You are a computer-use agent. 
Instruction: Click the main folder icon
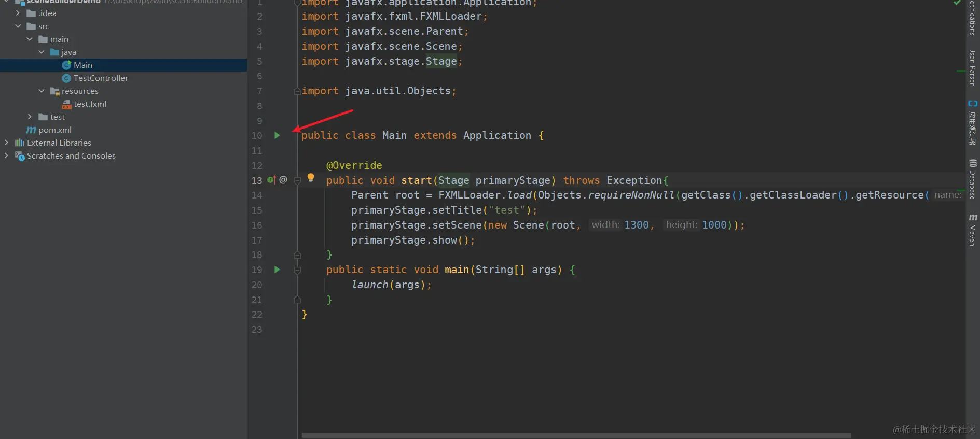click(43, 39)
